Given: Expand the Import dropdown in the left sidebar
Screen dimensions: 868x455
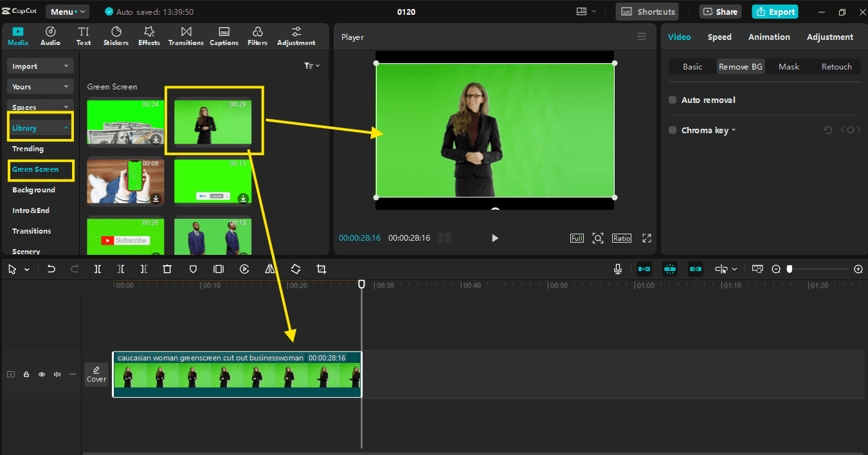Looking at the screenshot, I should (40, 66).
